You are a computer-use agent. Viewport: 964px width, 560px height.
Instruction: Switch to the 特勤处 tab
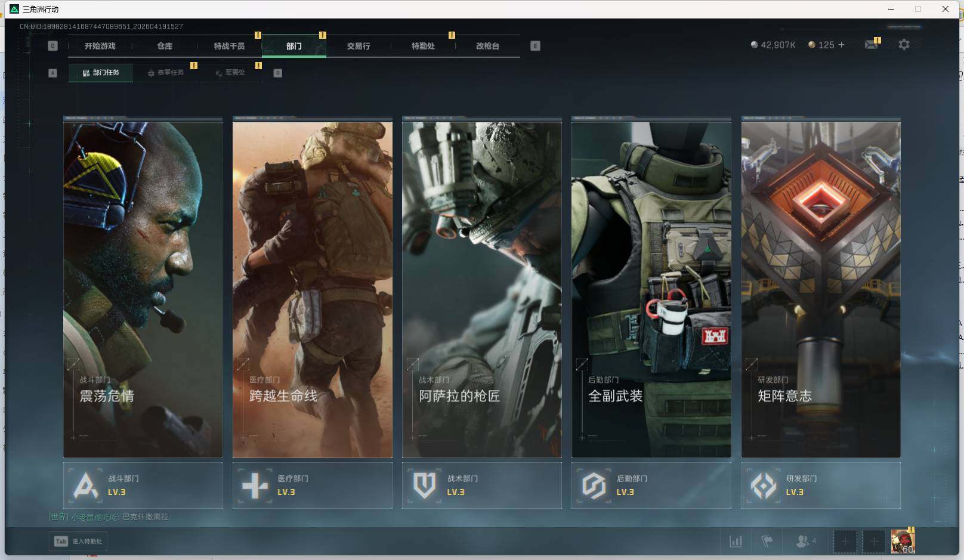(423, 46)
